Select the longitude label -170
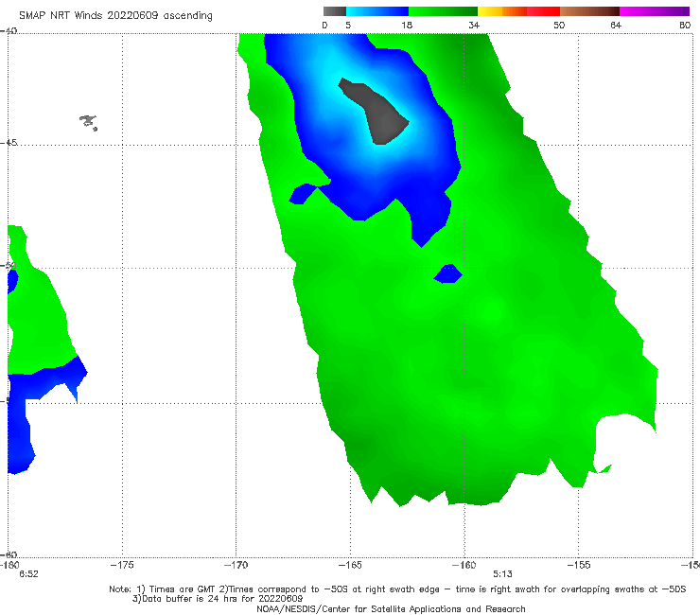Screen dimensions: 700x615 [x=236, y=565]
